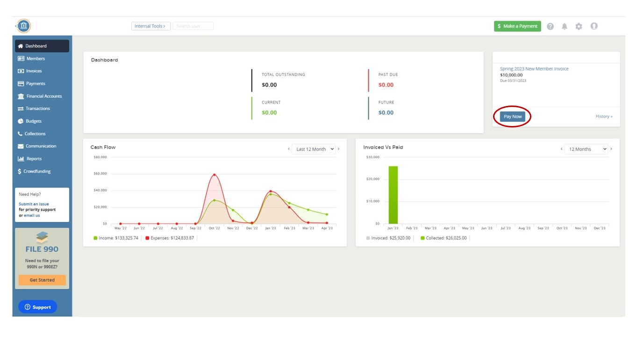Open notifications bell icon
This screenshot has width=644, height=338.
(x=565, y=27)
